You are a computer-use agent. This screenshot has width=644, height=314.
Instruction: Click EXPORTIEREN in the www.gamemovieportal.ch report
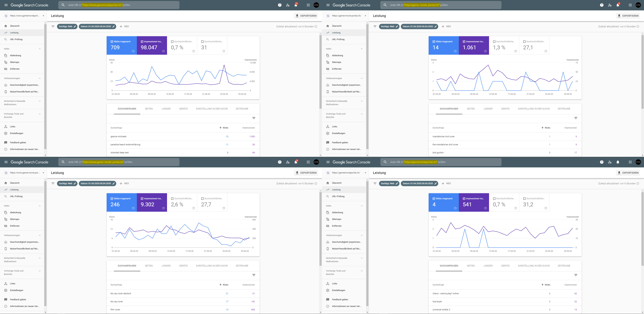306,16
